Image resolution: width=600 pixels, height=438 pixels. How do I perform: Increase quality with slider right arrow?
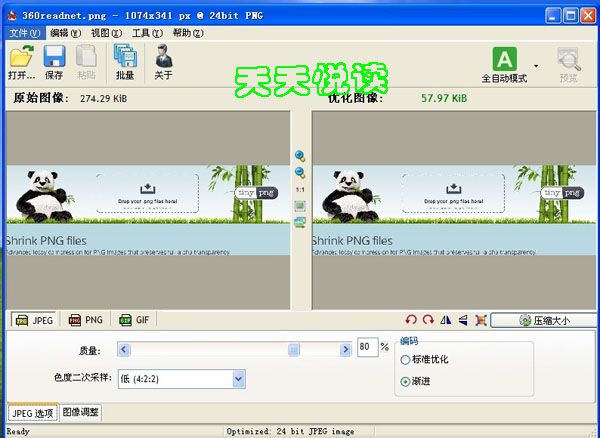coord(346,349)
